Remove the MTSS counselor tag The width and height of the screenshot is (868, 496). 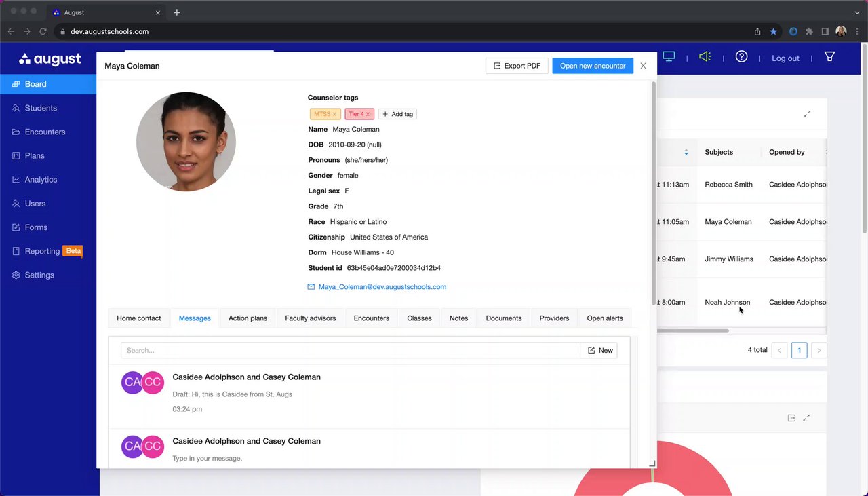pyautogui.click(x=334, y=114)
